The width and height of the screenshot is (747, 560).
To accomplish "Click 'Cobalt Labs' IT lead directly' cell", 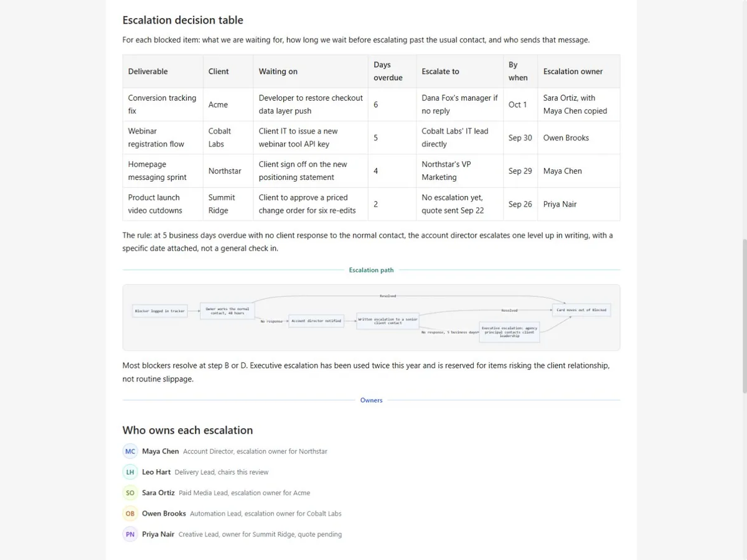I will coord(459,138).
